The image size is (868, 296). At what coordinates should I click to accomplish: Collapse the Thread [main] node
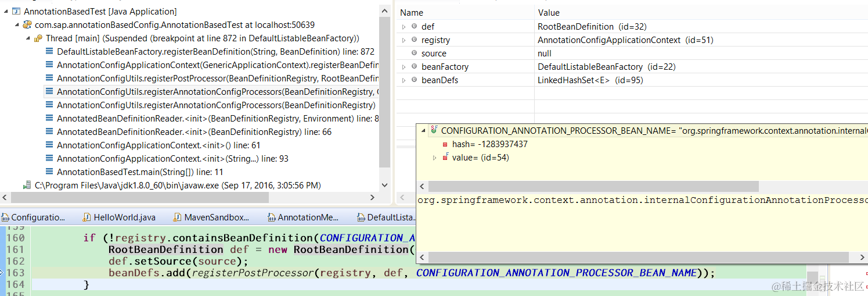click(27, 38)
